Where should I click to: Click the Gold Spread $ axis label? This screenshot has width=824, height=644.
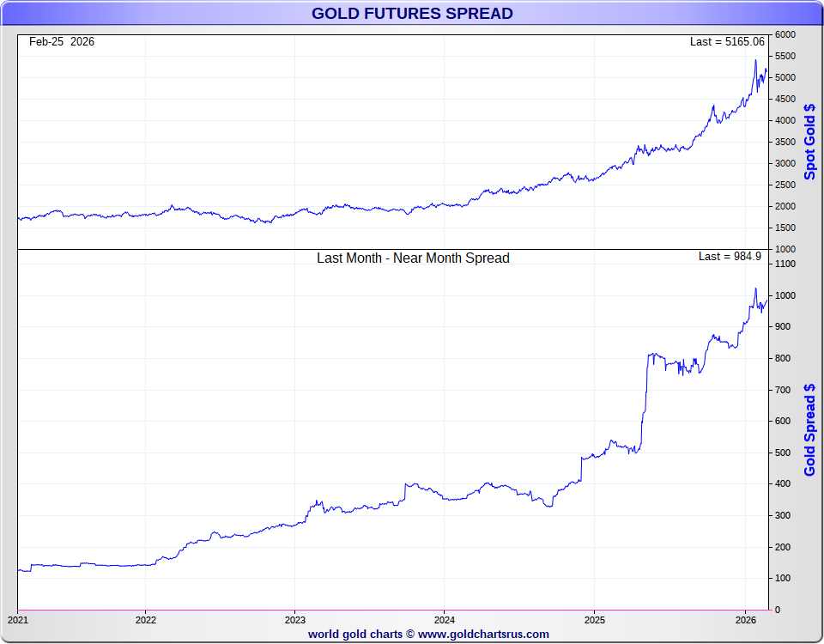click(x=809, y=429)
